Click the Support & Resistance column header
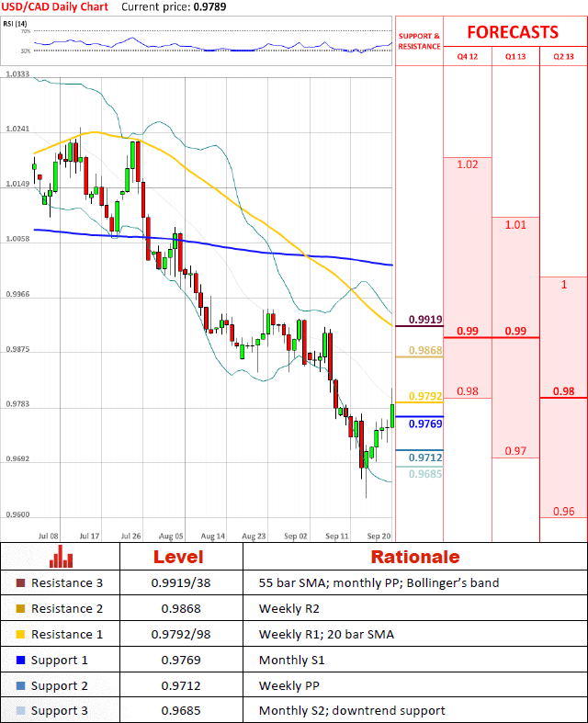This screenshot has width=588, height=723. point(419,40)
